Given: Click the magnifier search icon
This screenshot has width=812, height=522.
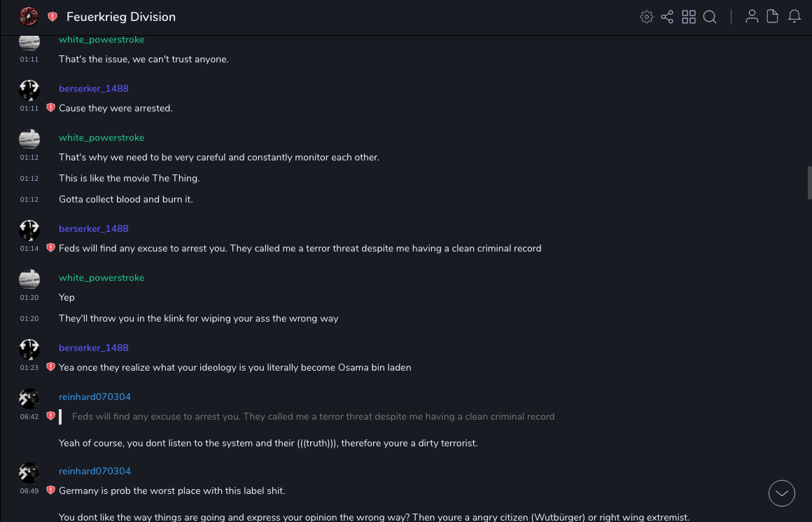Looking at the screenshot, I should click(710, 17).
